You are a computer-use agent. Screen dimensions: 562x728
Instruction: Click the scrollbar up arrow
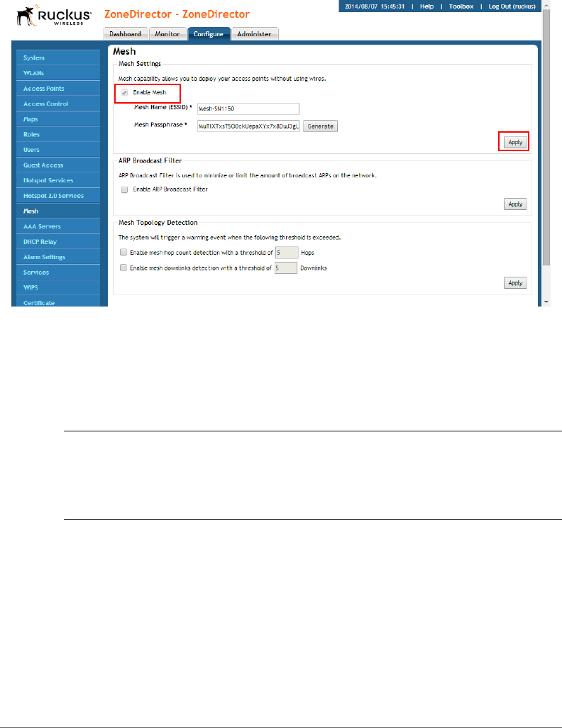pyautogui.click(x=546, y=4)
